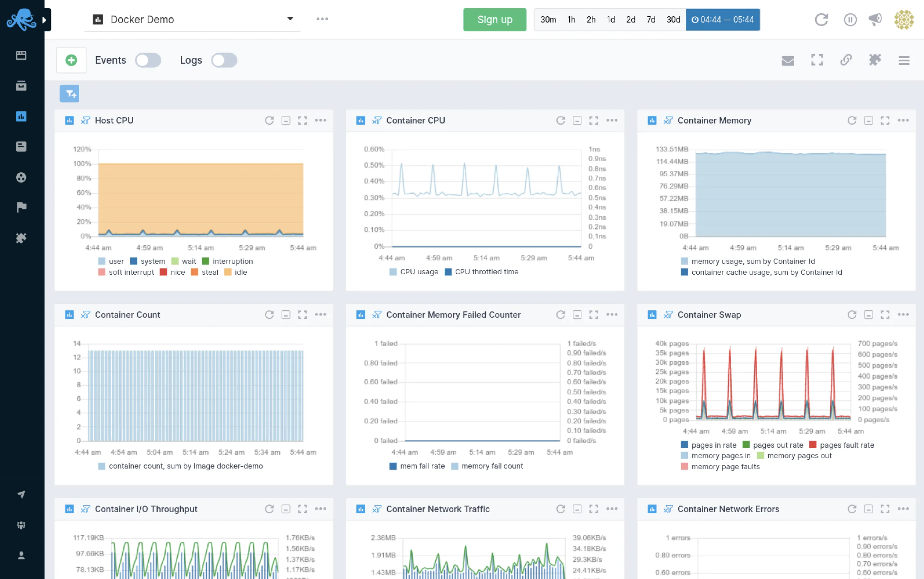924x579 pixels.
Task: Switch the time range to 1h
Action: pyautogui.click(x=571, y=20)
